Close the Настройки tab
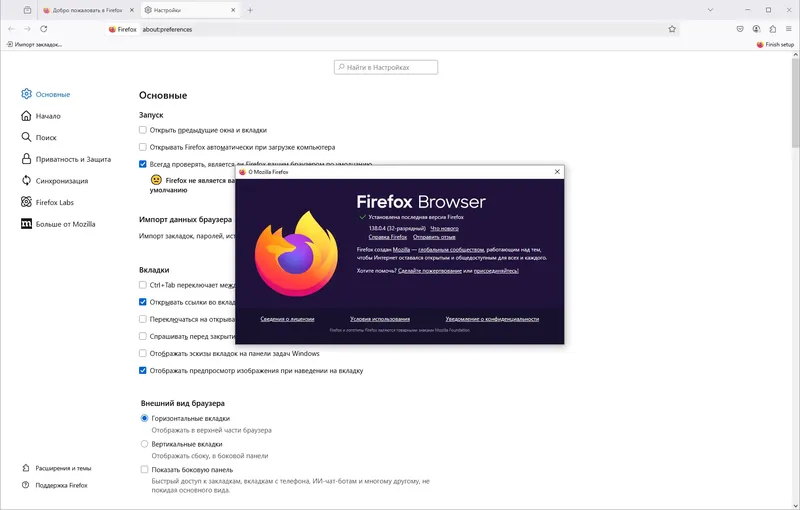 [x=233, y=10]
